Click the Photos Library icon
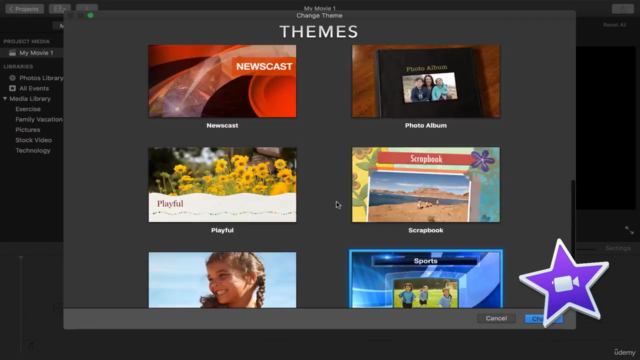Image resolution: width=640 pixels, height=360 pixels. pos(12,78)
